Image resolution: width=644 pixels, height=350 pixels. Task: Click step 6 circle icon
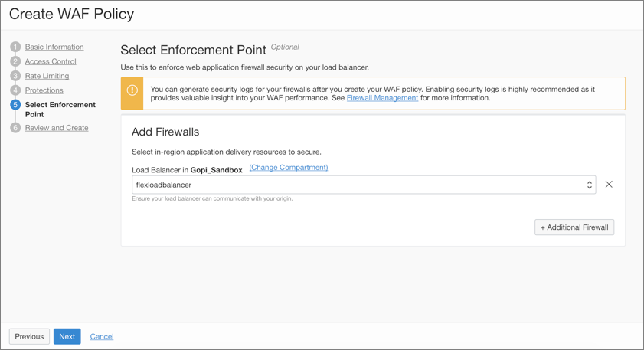coord(15,128)
